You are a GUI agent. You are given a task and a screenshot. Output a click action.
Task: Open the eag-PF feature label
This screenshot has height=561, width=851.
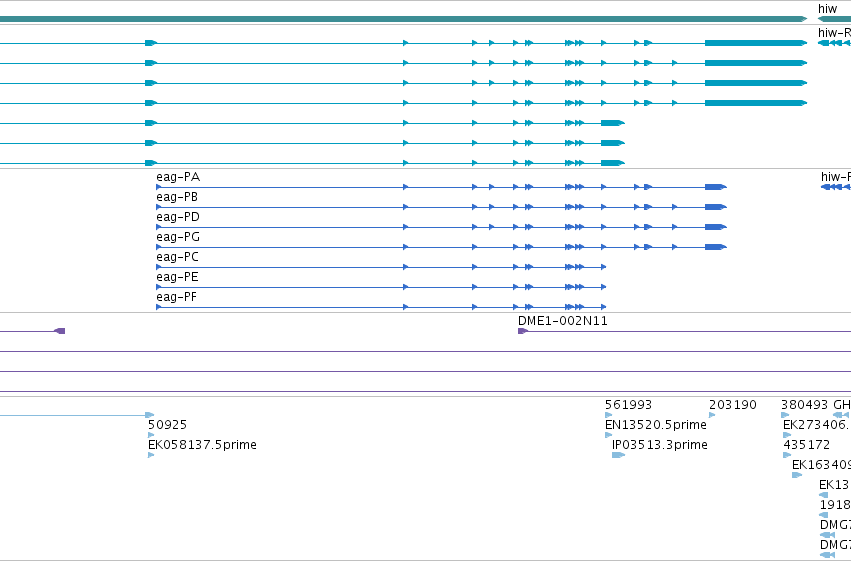176,297
